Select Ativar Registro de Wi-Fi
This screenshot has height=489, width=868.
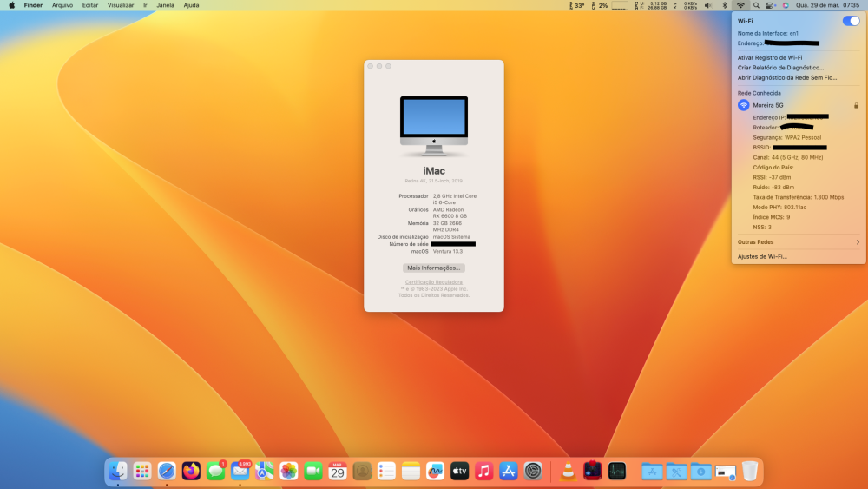click(x=769, y=57)
